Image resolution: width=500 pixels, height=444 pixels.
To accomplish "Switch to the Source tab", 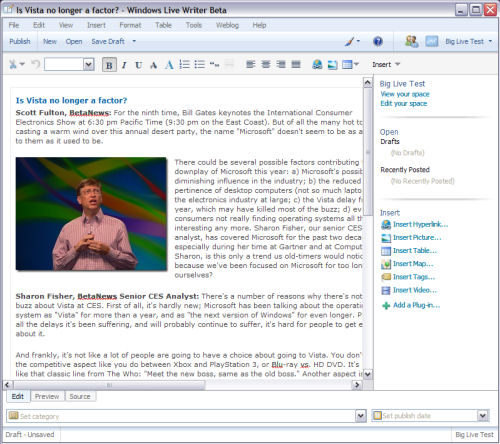I will pos(80,396).
